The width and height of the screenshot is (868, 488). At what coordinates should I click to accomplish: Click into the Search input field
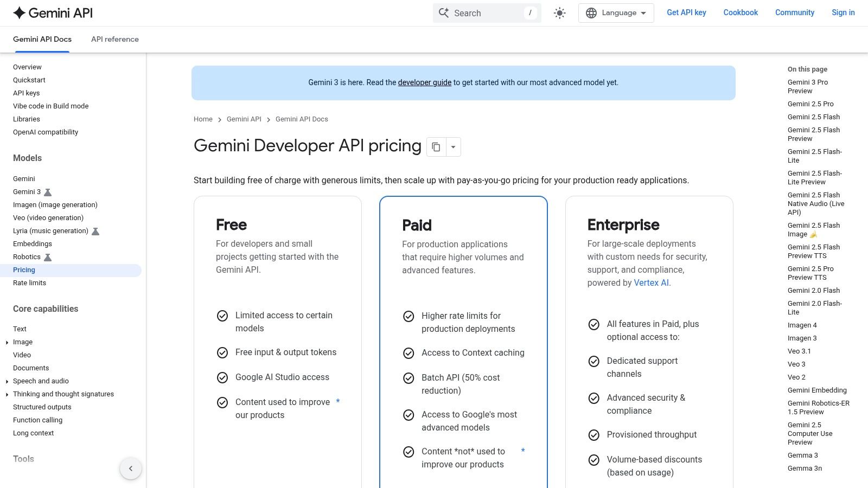(487, 13)
